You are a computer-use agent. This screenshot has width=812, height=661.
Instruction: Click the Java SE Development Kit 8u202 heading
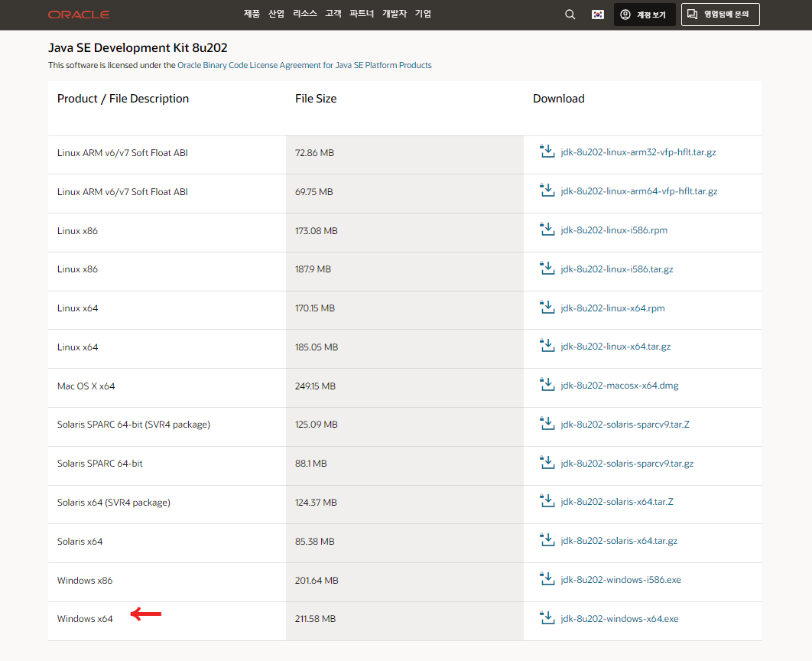pyautogui.click(x=138, y=47)
